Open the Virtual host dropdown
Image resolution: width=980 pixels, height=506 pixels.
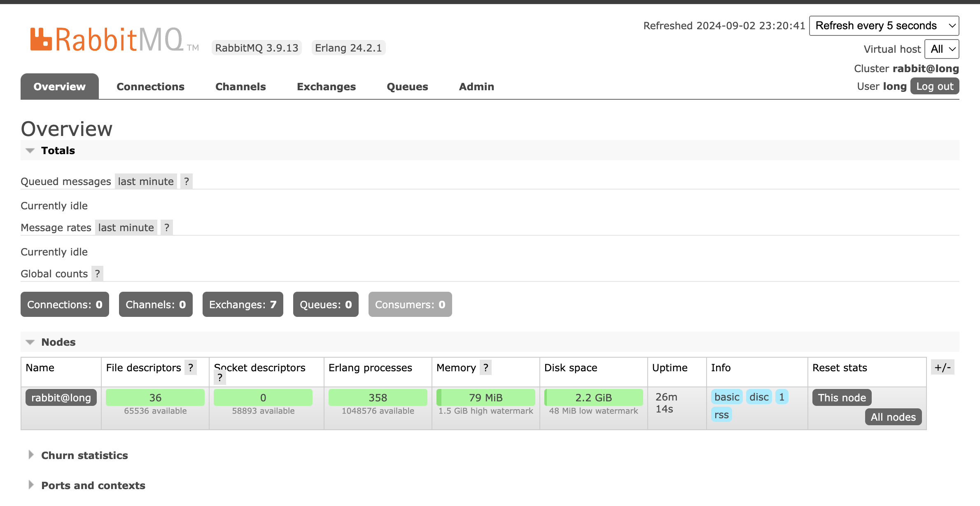point(942,49)
